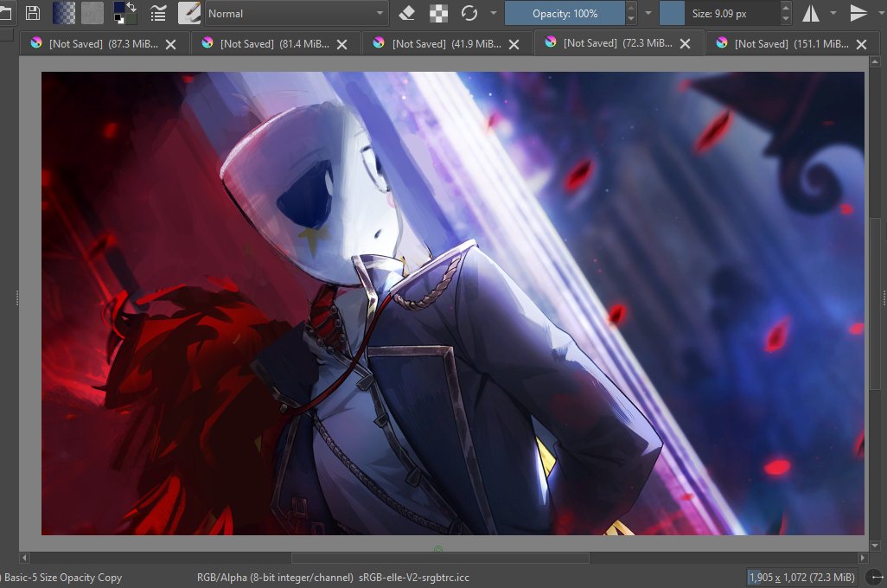
Task: Click the zoom control icon in status bar
Action: point(875,578)
